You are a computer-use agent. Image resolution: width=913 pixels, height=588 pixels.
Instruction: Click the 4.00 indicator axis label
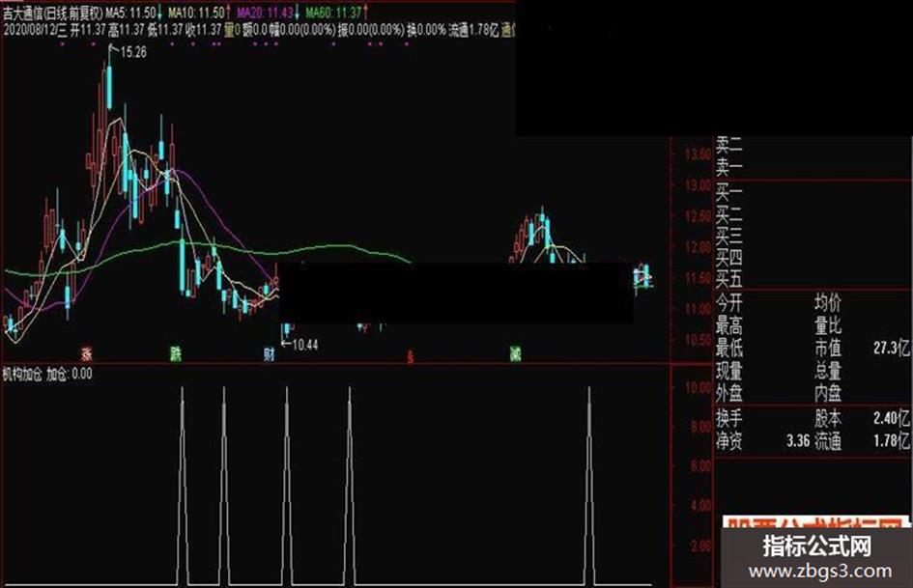[700, 506]
